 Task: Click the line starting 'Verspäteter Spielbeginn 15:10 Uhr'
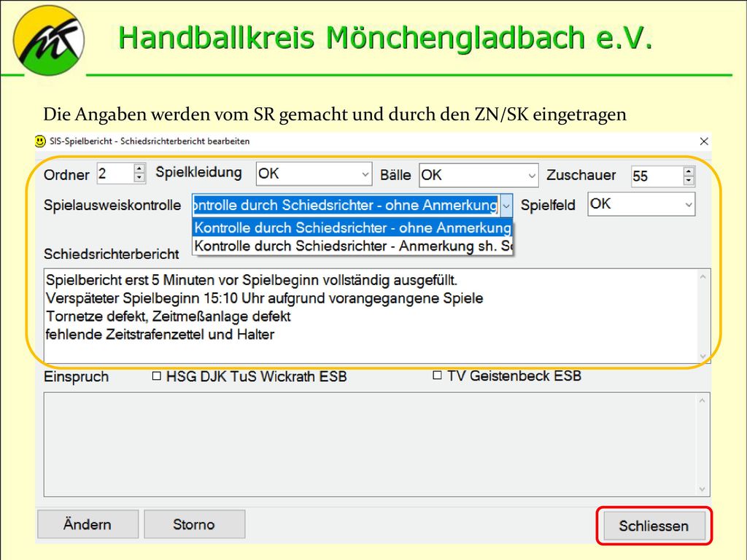click(264, 298)
